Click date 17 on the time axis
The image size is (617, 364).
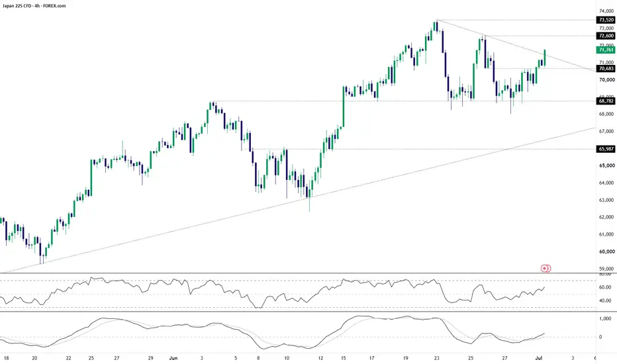coord(372,358)
